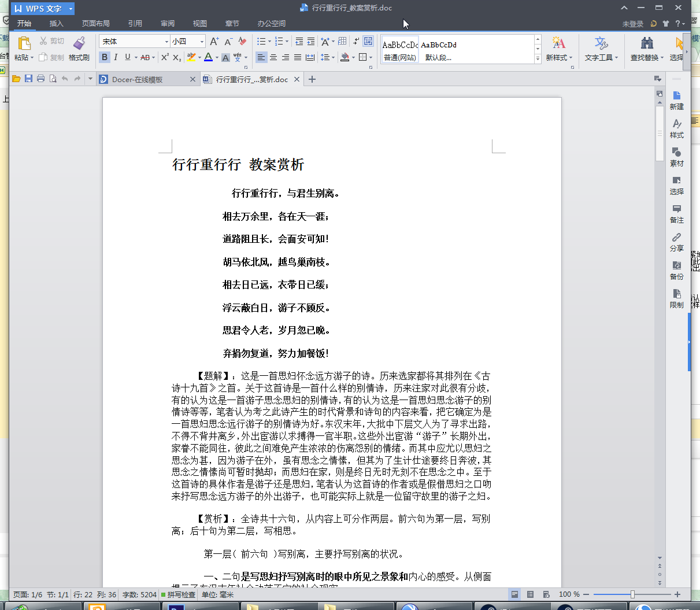Increase font size with A+ icon

coord(214,41)
